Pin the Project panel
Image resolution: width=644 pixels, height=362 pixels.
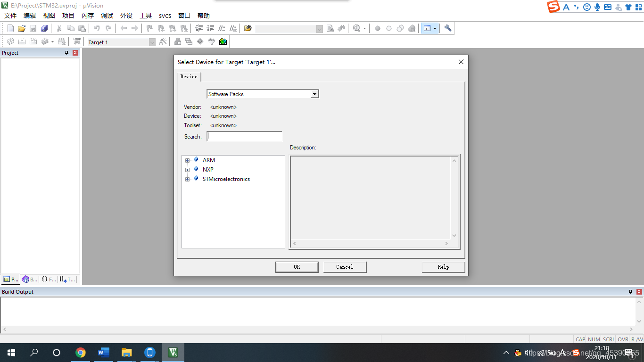click(67, 53)
